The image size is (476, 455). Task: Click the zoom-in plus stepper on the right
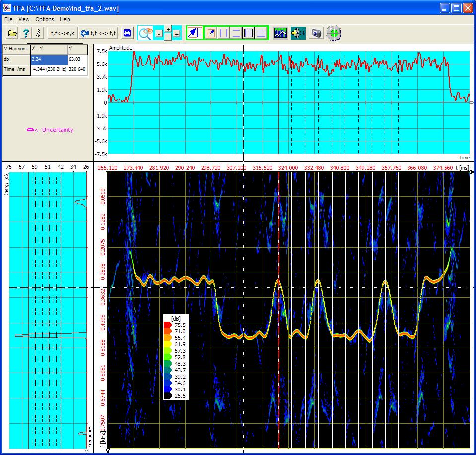tap(176, 34)
